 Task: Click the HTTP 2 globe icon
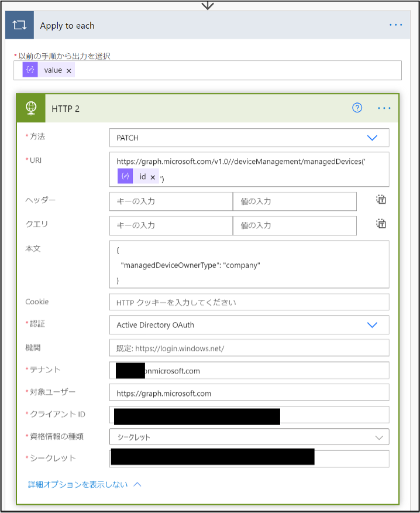pos(31,108)
